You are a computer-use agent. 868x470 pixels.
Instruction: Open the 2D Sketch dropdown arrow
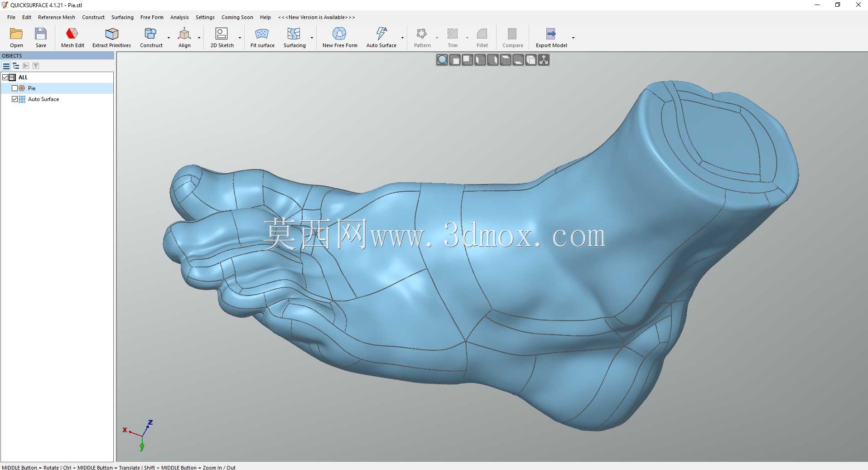tap(240, 38)
